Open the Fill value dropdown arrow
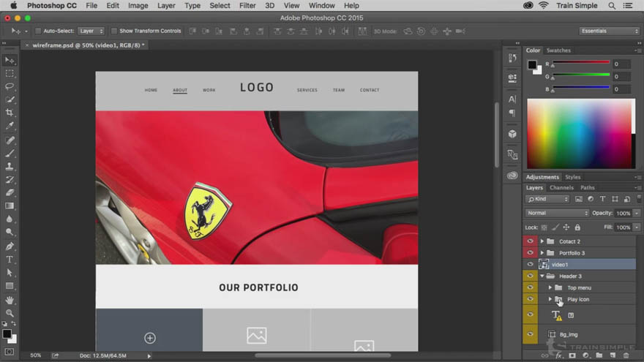This screenshot has width=644, height=362. pyautogui.click(x=637, y=227)
